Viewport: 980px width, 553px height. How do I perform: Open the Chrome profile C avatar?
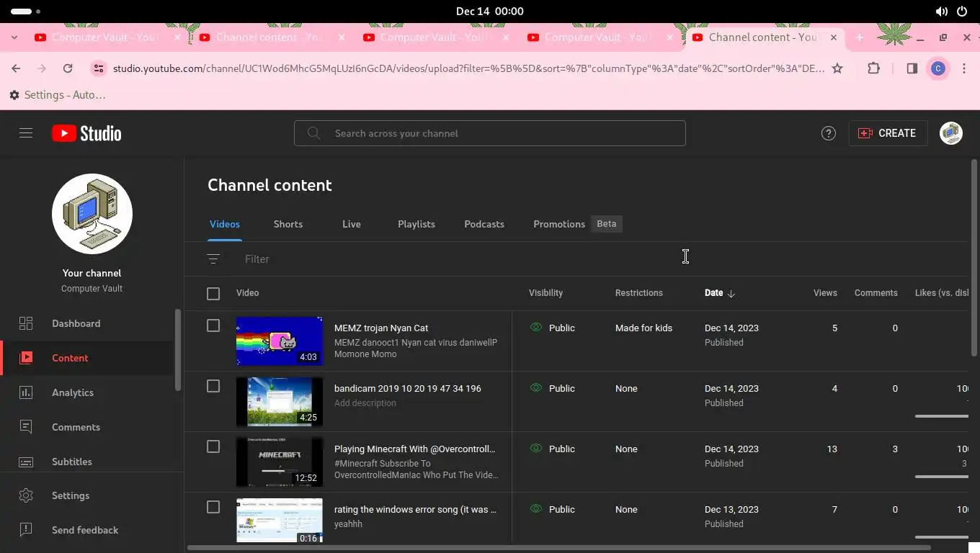point(937,68)
